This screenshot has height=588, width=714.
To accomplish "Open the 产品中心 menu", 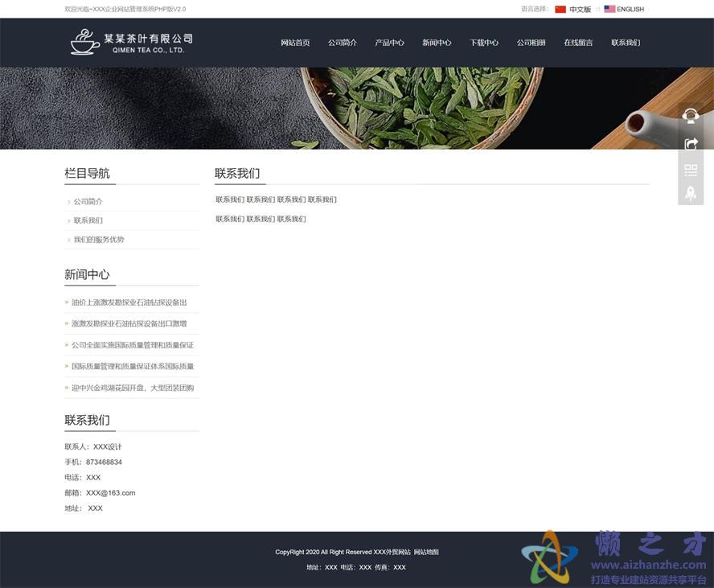I will pos(390,43).
